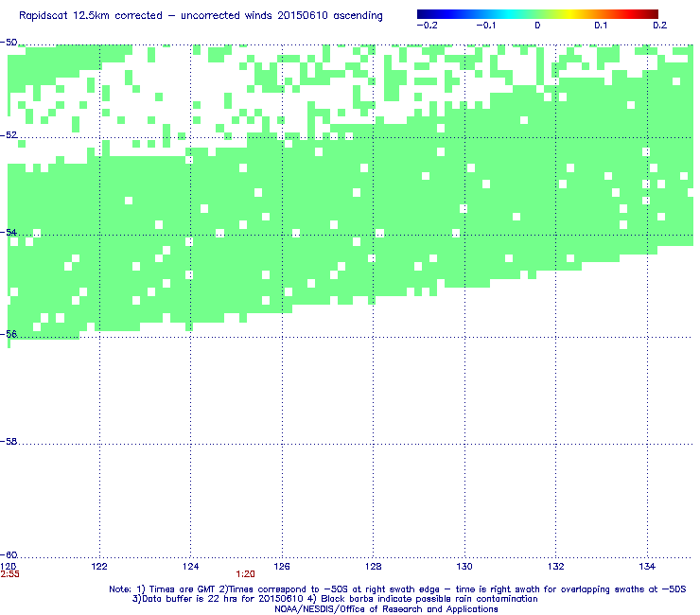Click the 0.2 color scale label
The width and height of the screenshot is (700, 615).
[660, 26]
